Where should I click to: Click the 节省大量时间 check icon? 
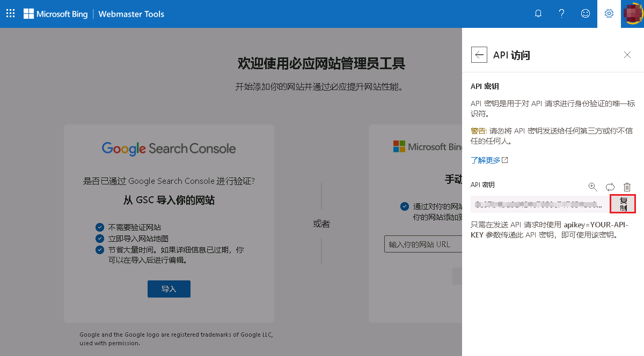point(99,250)
